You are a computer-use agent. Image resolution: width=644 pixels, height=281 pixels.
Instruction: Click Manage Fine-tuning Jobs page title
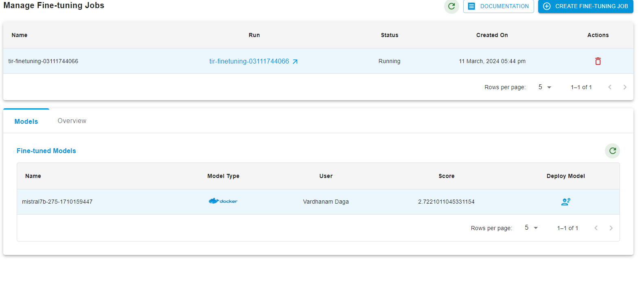[54, 5]
